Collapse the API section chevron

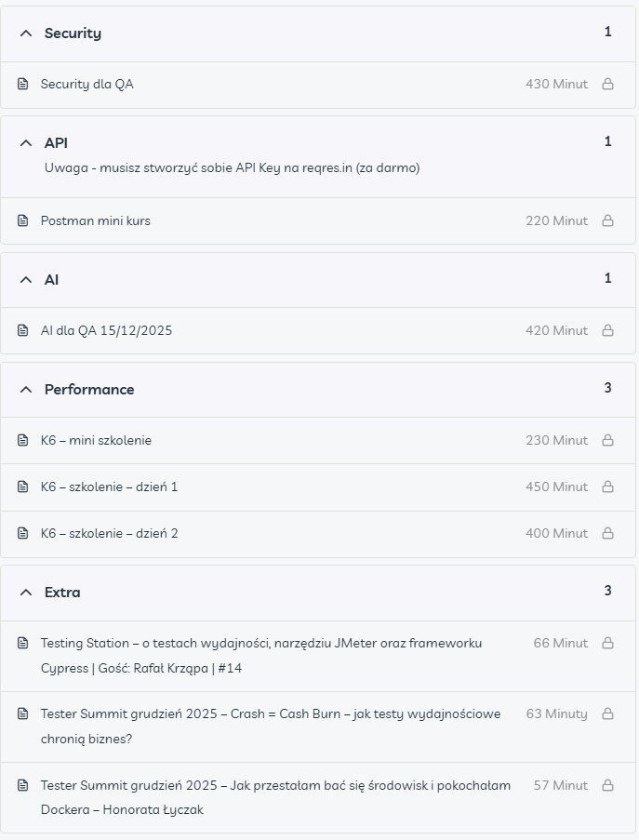coord(26,143)
